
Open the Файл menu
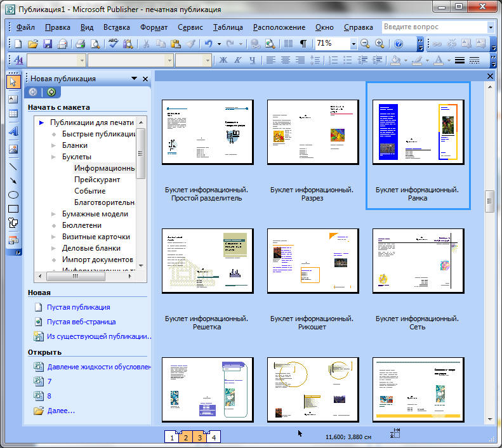pyautogui.click(x=25, y=27)
